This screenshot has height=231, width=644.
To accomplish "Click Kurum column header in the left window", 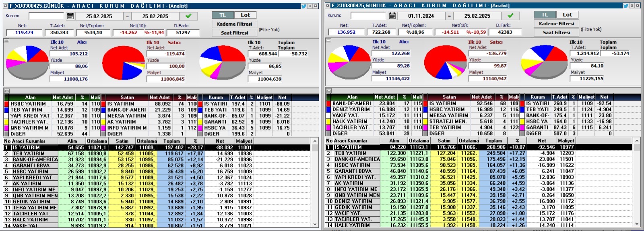I will point(216,97).
